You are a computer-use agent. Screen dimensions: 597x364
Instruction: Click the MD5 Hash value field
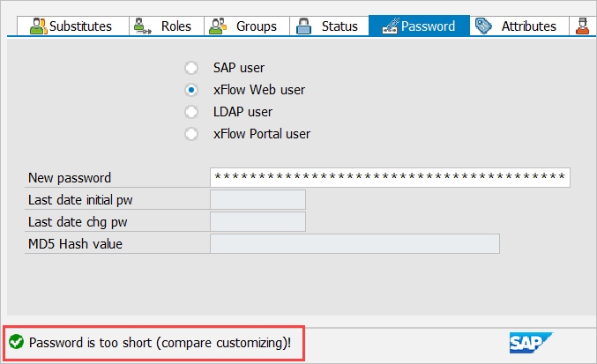pyautogui.click(x=354, y=244)
